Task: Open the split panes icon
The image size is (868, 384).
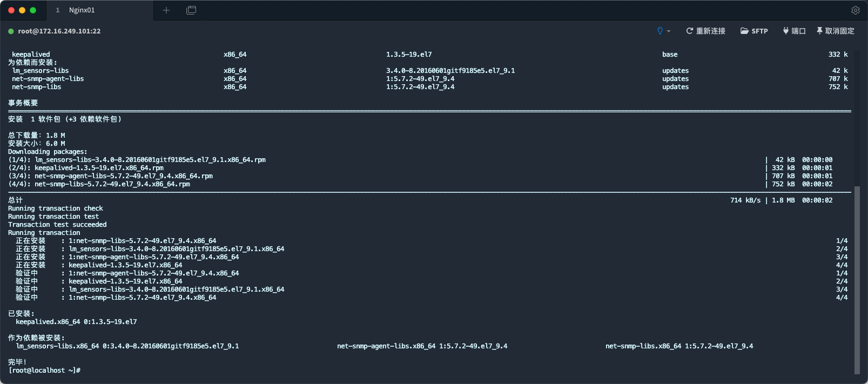Action: pos(191,10)
